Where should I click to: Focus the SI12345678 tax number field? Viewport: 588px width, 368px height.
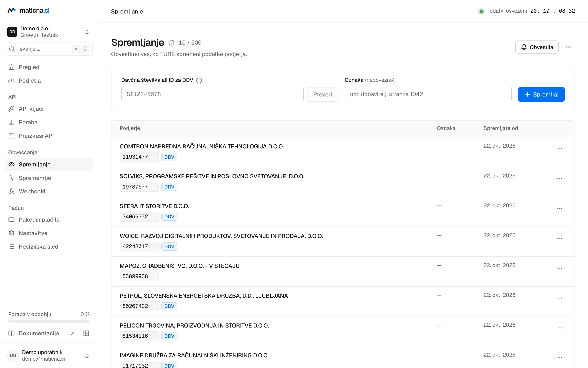(212, 94)
